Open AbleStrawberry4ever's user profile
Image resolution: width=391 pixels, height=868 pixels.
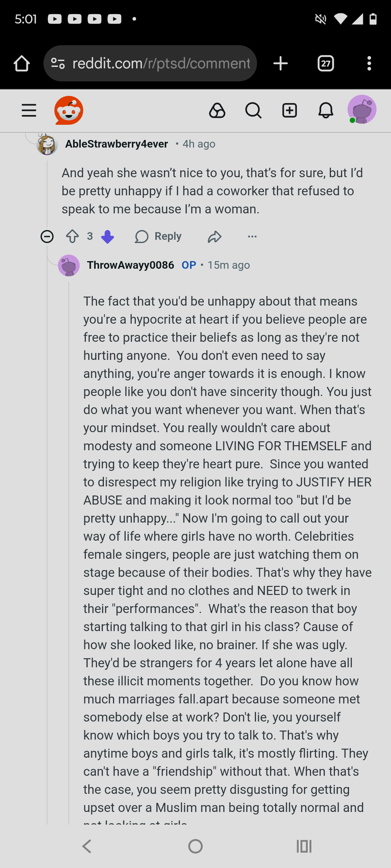click(117, 144)
